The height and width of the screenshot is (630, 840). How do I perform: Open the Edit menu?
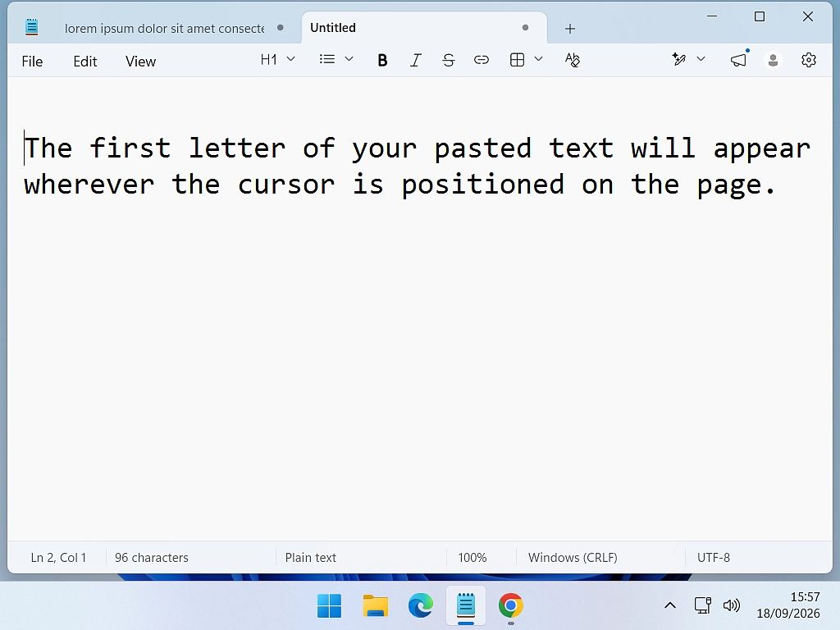pyautogui.click(x=85, y=61)
